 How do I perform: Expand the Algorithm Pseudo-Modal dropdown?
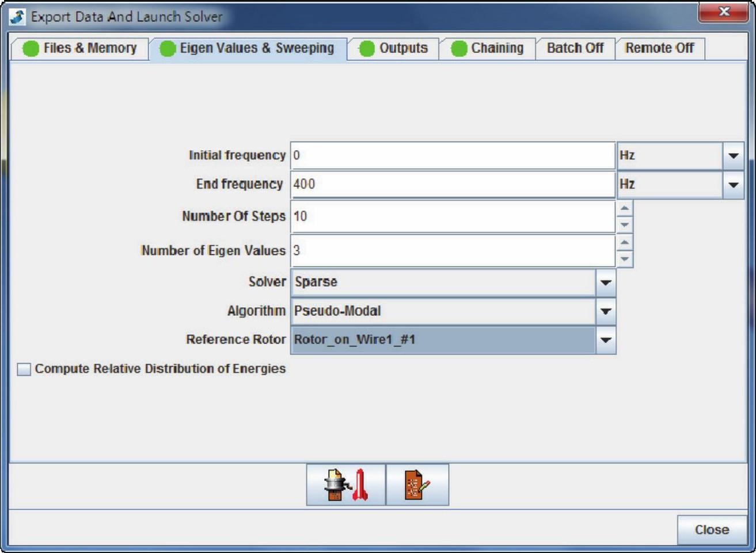(605, 311)
